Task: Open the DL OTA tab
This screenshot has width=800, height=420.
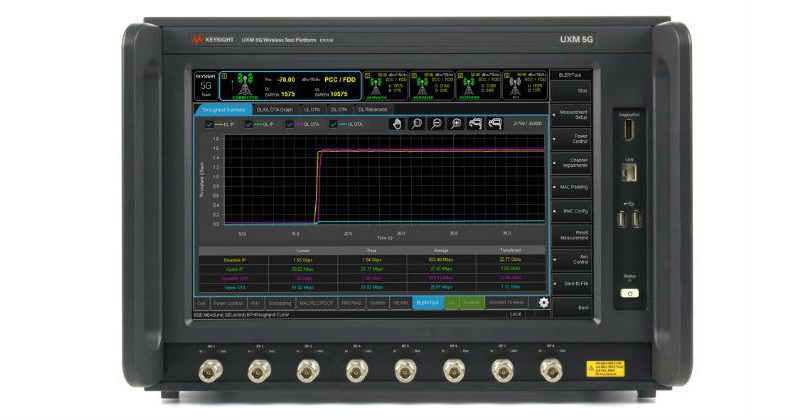Action: 338,110
